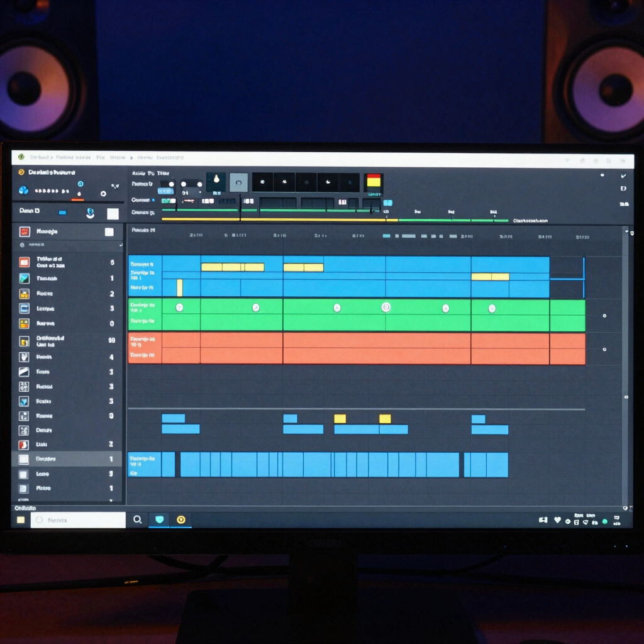Click the crossed-arrows shuffle icon in the side panel
This screenshot has width=644, height=644.
tap(116, 186)
